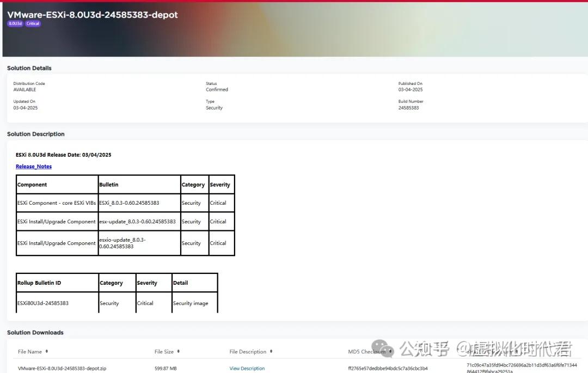
Task: Select the Published On date 03-04-2025
Action: (x=411, y=90)
